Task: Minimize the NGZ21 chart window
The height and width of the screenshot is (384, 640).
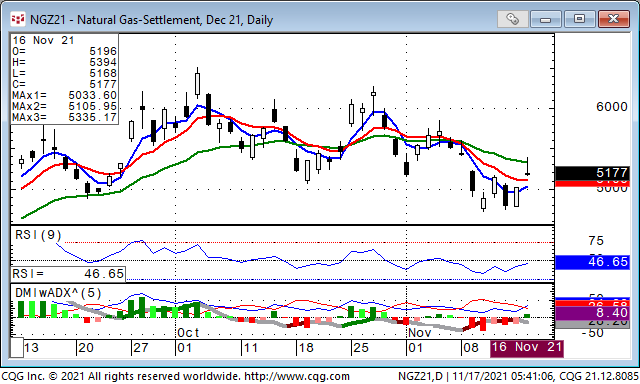Action: pos(545,19)
